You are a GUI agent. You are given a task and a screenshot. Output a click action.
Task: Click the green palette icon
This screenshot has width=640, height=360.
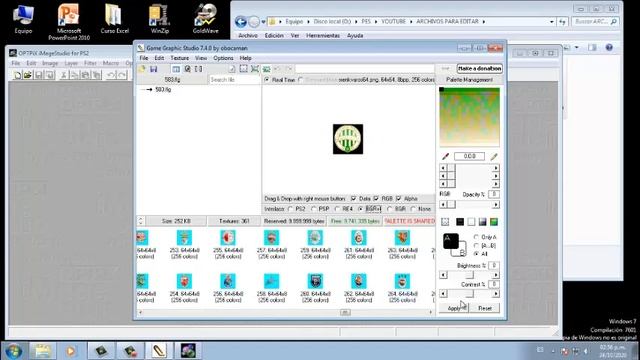click(494, 222)
